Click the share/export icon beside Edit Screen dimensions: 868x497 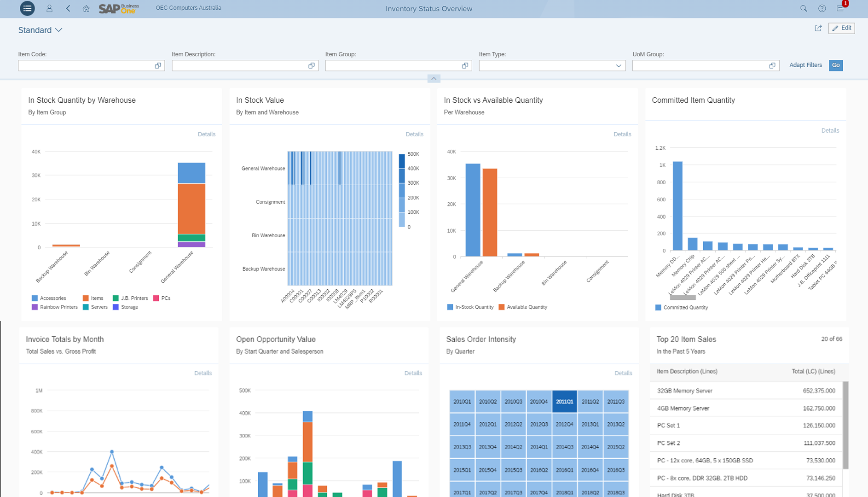[x=818, y=28]
